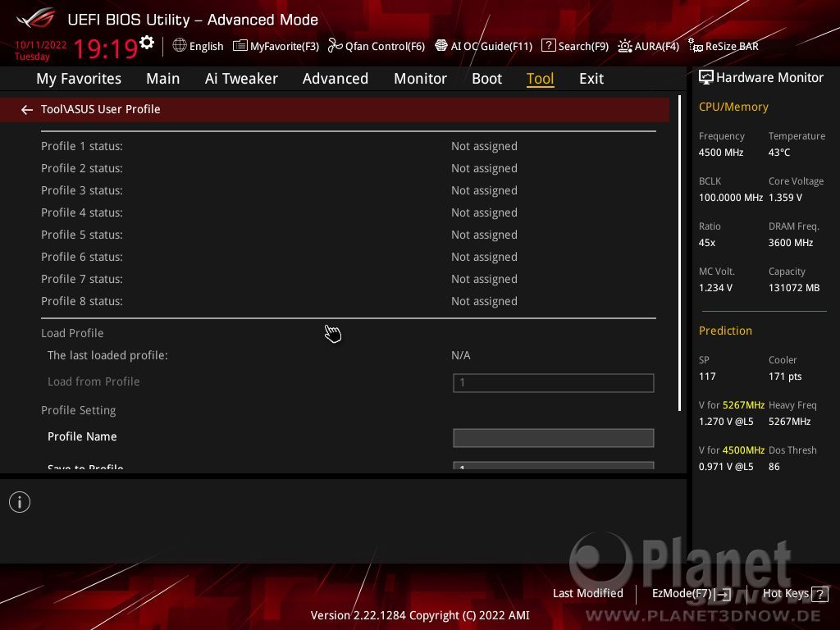
Task: Open AI OC Guide brain icon
Action: pos(441,46)
